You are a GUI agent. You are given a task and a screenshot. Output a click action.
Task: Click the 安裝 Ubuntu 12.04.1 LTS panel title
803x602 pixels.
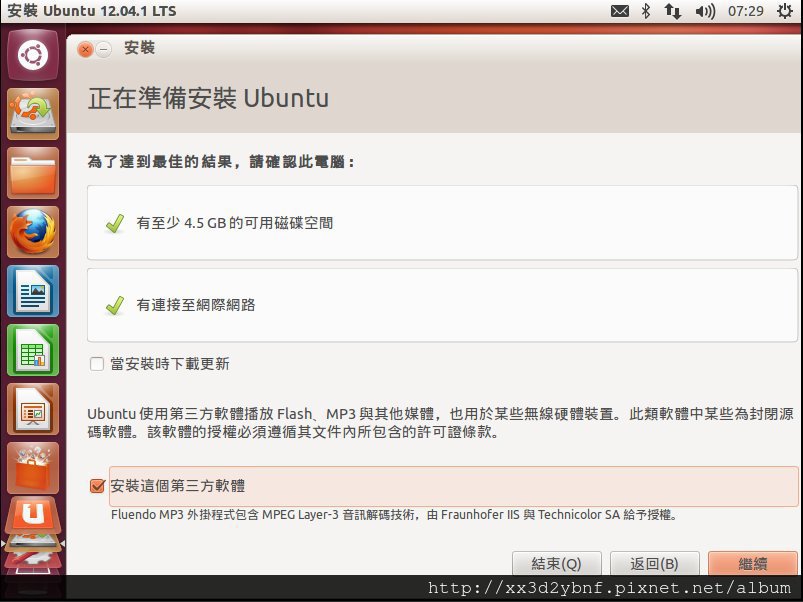click(92, 11)
